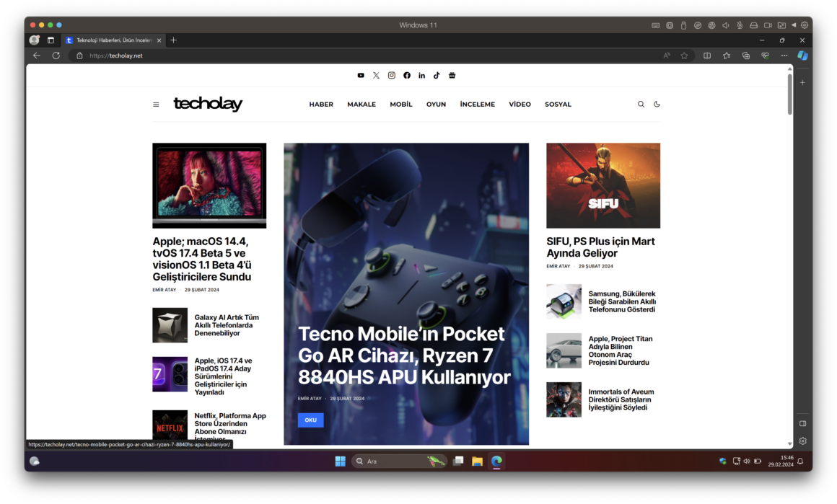837x504 pixels.
Task: Visit Techolay's Instagram via header icon
Action: pos(392,76)
